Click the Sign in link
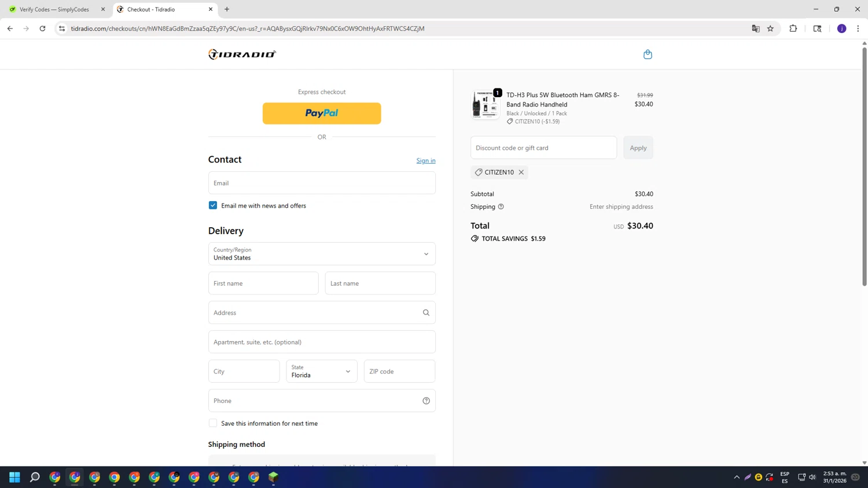The image size is (868, 488). pos(426,161)
